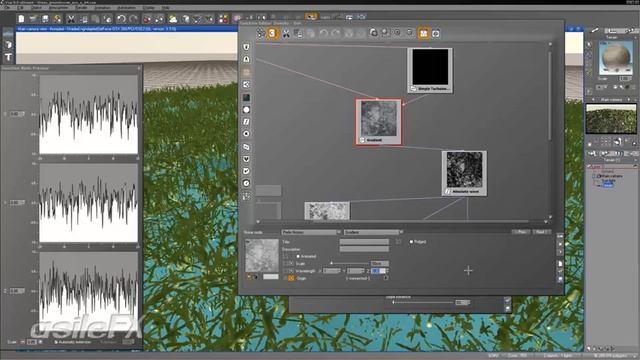Toggle Automatic extension in the preview panel

click(x=56, y=342)
